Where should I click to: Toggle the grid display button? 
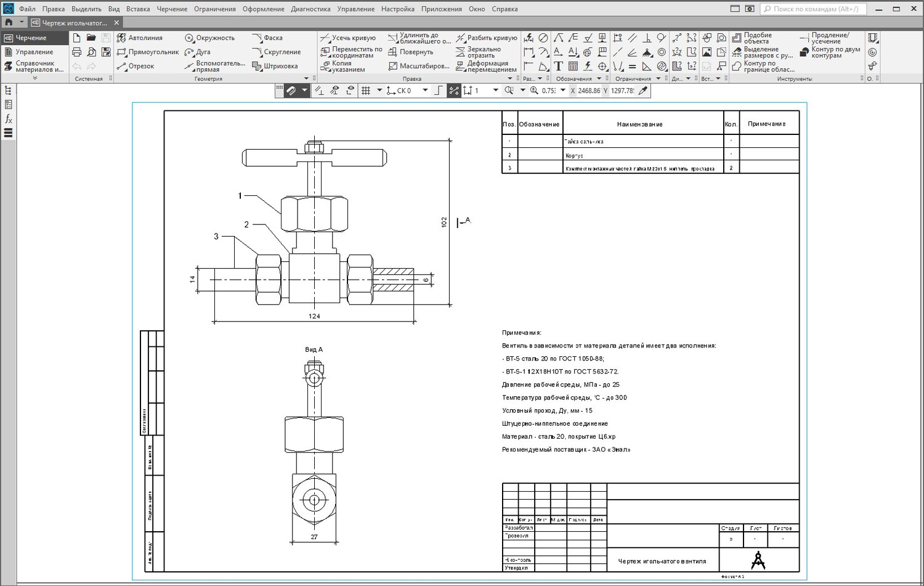coord(366,91)
